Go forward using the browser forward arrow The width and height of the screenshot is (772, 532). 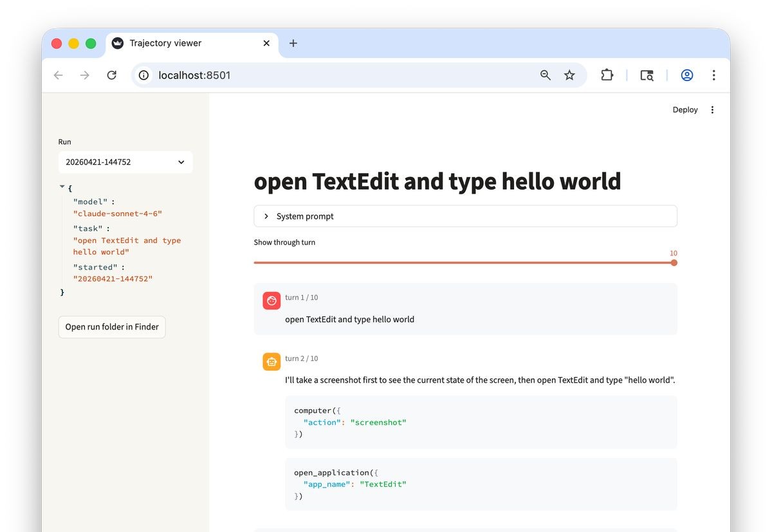pyautogui.click(x=85, y=75)
